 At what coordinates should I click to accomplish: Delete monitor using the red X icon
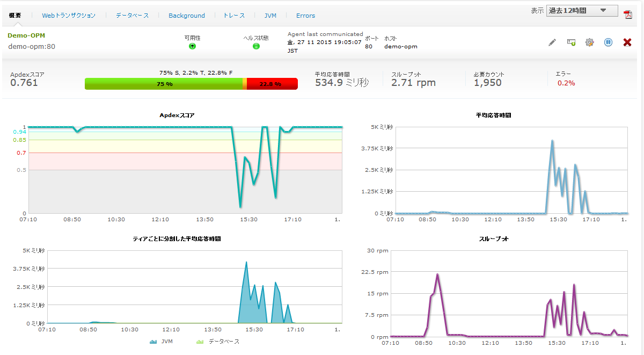point(627,42)
